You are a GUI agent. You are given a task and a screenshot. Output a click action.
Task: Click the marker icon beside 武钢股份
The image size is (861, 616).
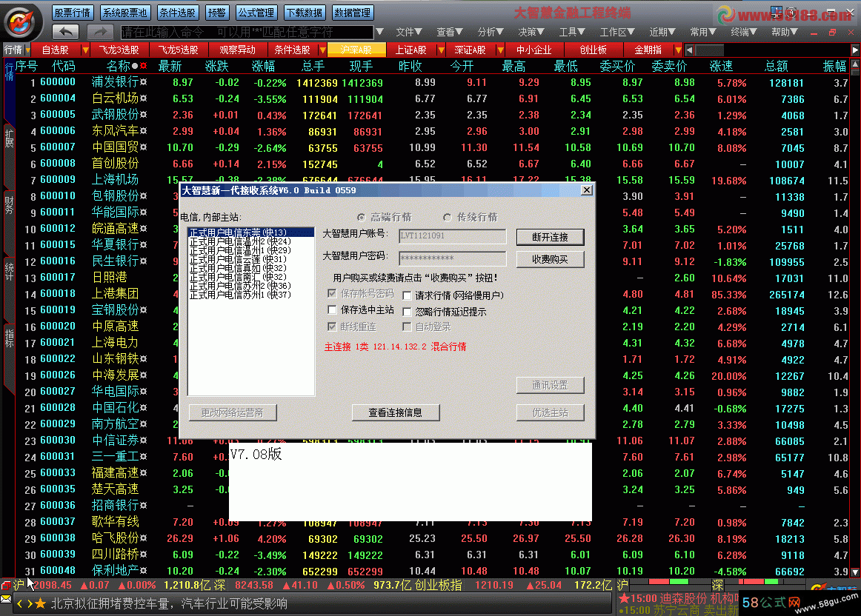pyautogui.click(x=143, y=115)
